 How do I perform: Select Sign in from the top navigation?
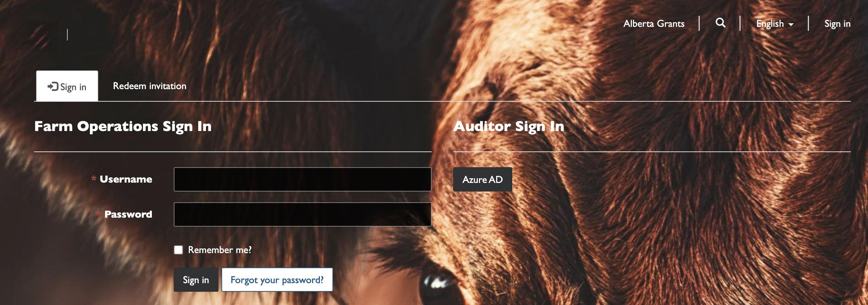coord(837,24)
